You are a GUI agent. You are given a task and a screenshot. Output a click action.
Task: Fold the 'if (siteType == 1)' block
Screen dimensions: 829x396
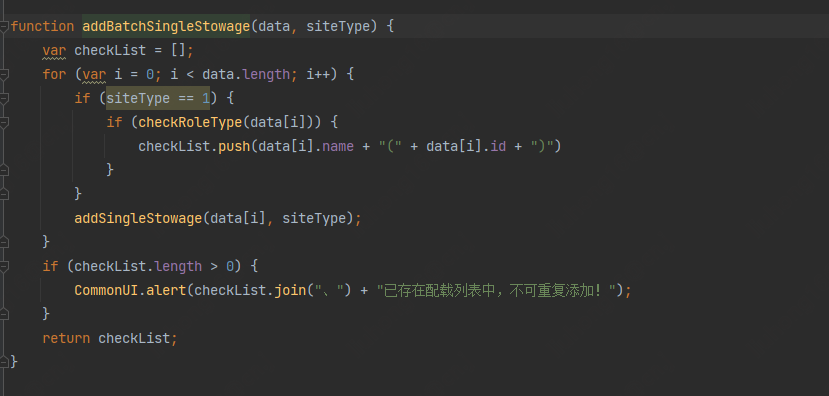tap(4, 98)
